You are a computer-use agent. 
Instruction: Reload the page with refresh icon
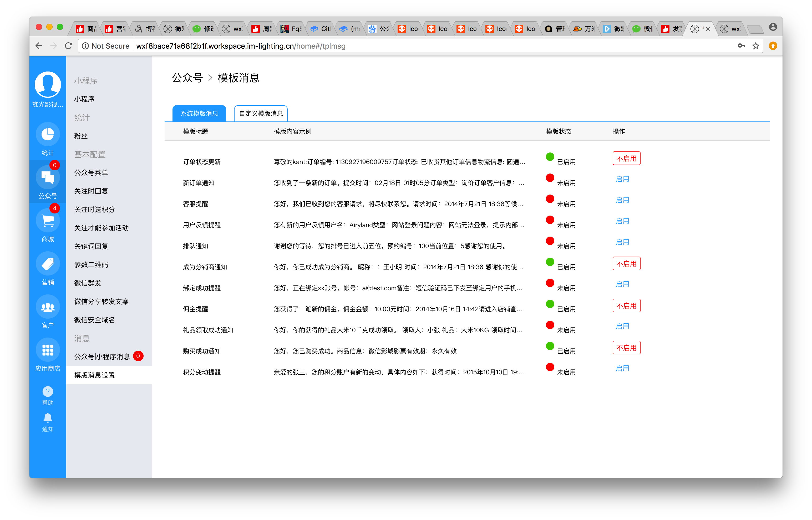tap(69, 46)
